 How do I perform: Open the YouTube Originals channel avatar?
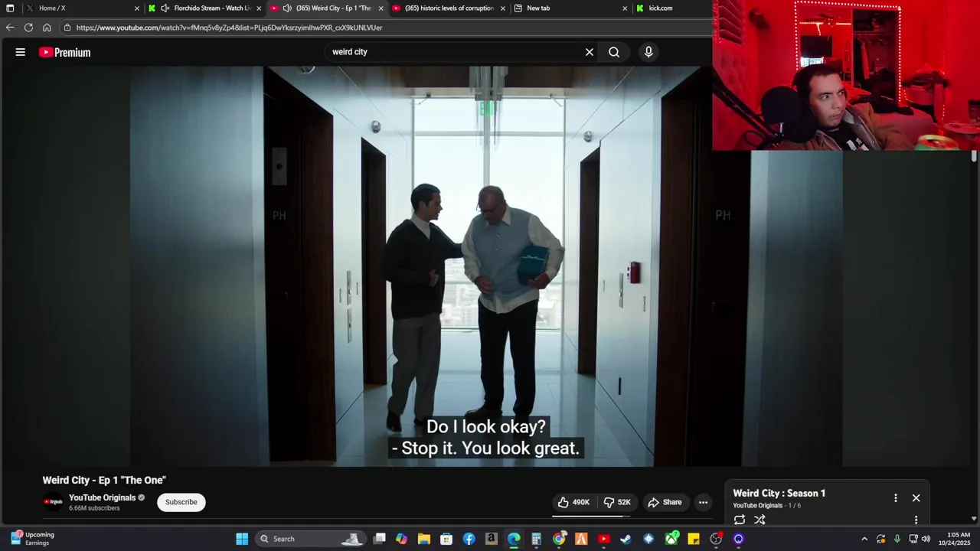click(x=53, y=502)
